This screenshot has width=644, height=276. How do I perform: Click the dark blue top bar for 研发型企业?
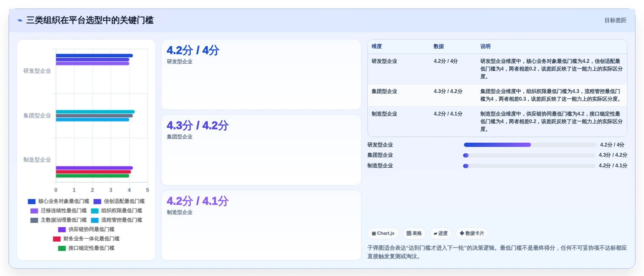94,56
